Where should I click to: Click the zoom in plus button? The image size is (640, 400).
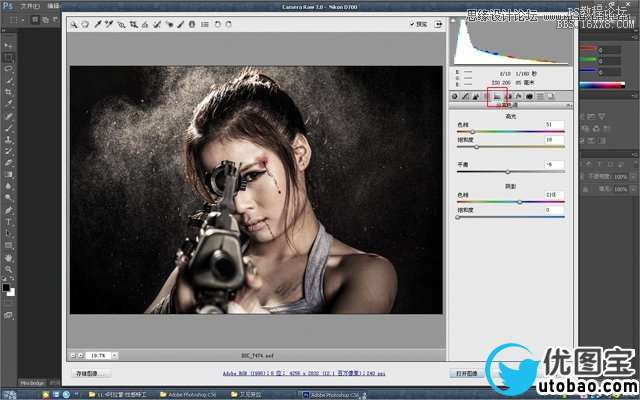coord(81,356)
